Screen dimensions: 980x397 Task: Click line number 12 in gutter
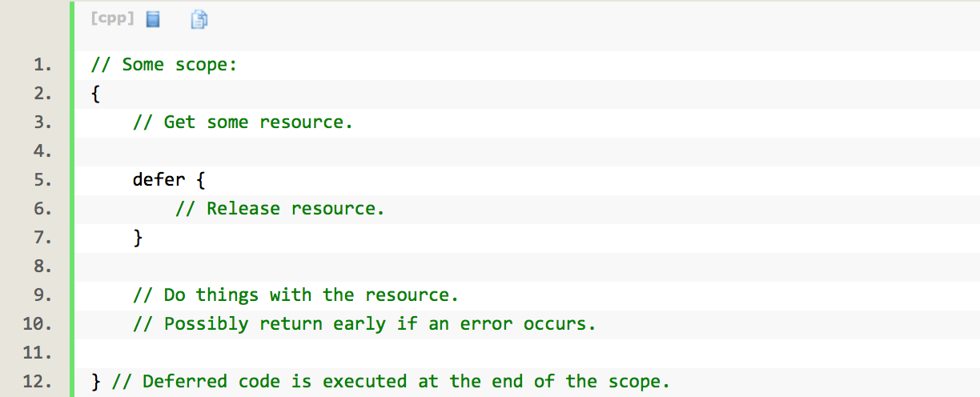pos(38,382)
